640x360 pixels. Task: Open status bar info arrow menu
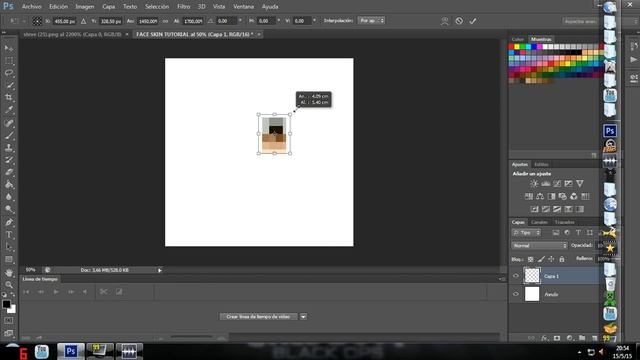[x=160, y=270]
